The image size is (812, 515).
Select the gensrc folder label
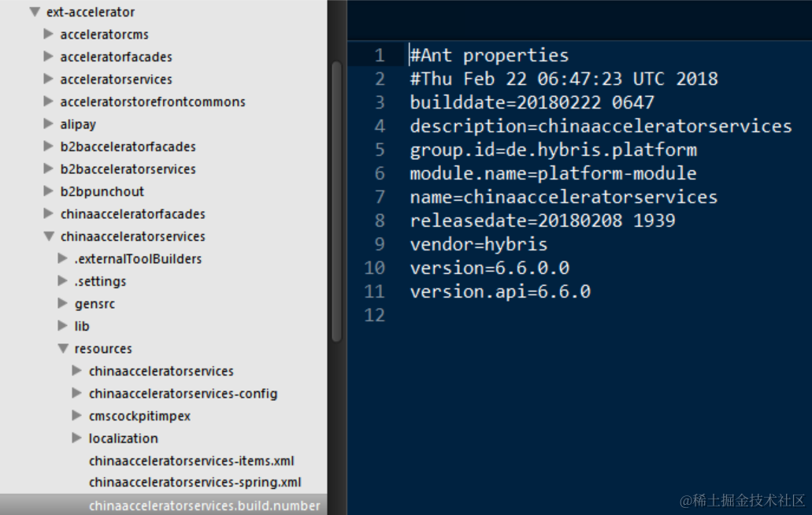pos(95,304)
